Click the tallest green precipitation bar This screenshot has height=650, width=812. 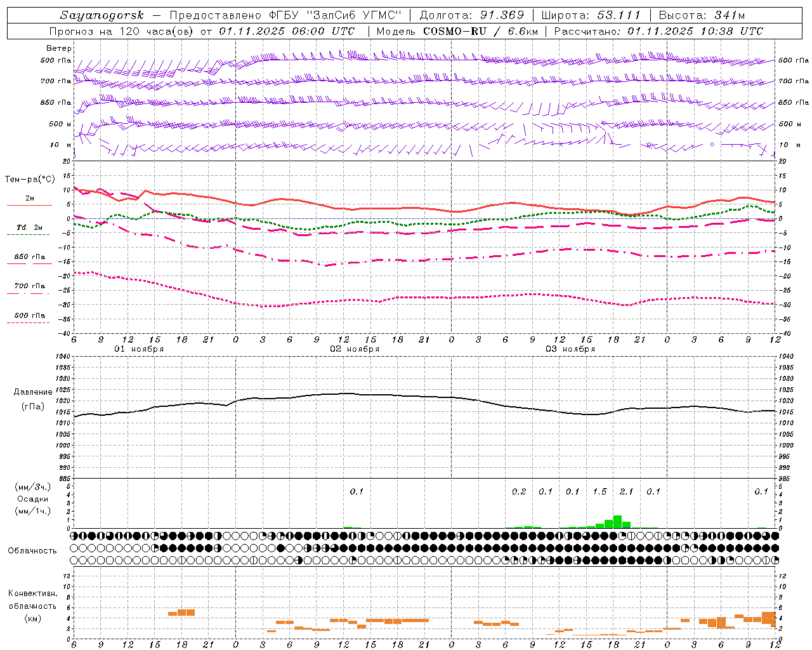617,522
